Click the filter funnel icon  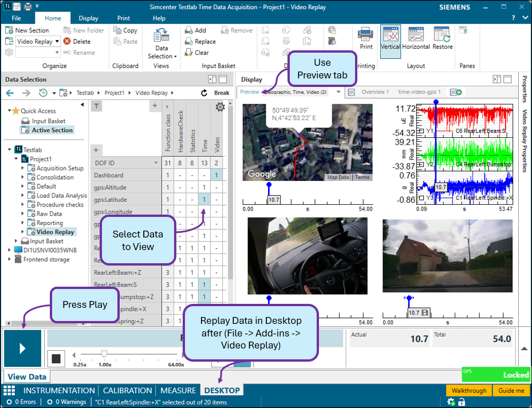(x=97, y=106)
